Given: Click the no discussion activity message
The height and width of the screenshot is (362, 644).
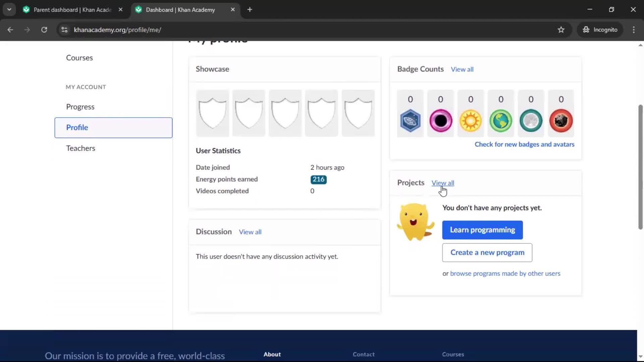Looking at the screenshot, I should pos(267,256).
